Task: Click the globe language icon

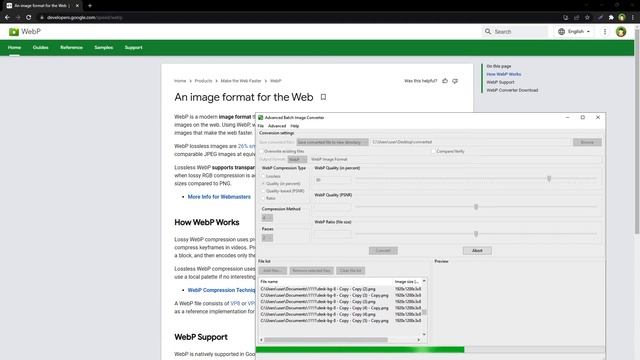Action: 562,31
